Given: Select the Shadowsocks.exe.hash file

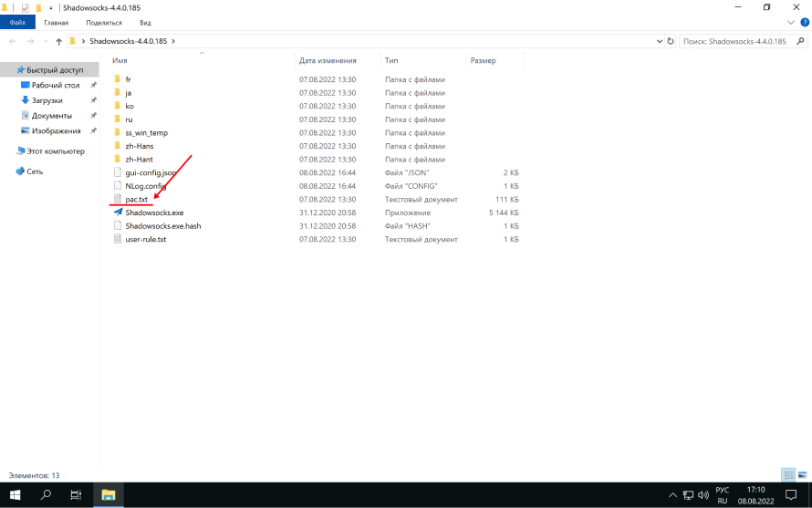Looking at the screenshot, I should pos(162,226).
